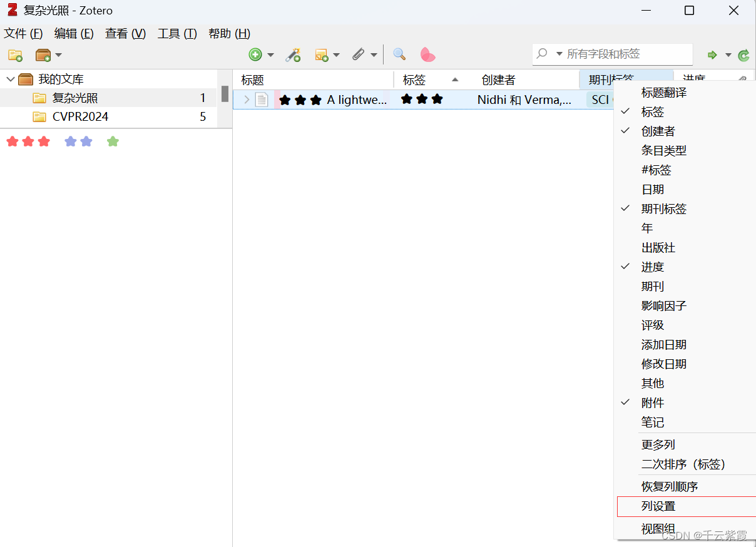Click the black three-star tag cell
The image size is (756, 547).
pos(422,99)
